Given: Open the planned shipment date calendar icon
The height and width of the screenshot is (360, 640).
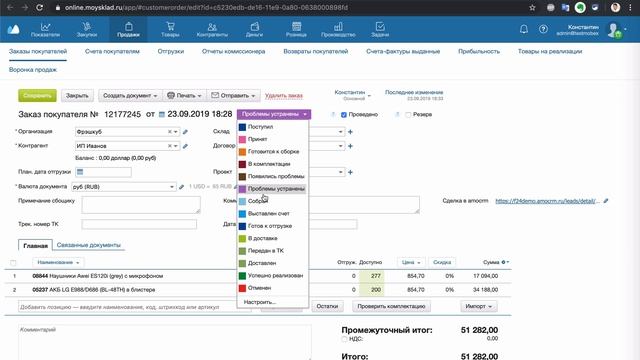Looking at the screenshot, I should 80,172.
